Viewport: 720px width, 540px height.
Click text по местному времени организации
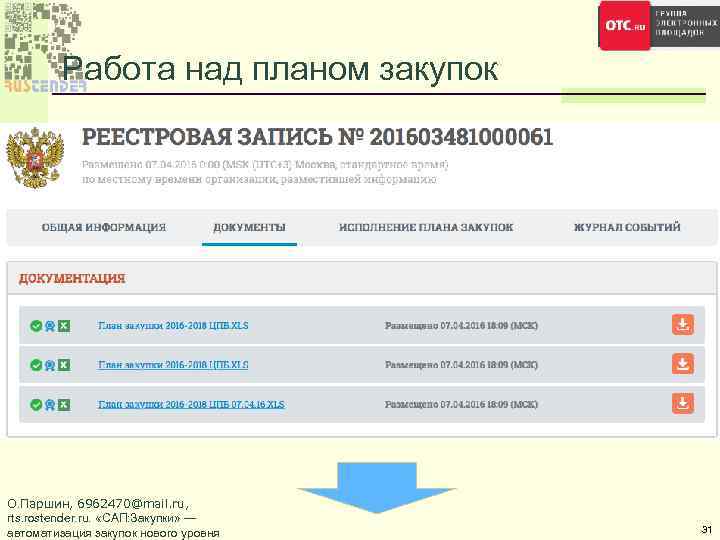[x=179, y=180]
